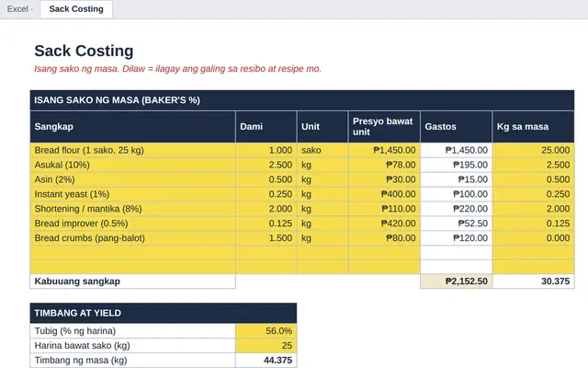Image resolution: width=588 pixels, height=368 pixels.
Task: Select the TIMBANG AT YIELD section header
Action: coord(164,313)
